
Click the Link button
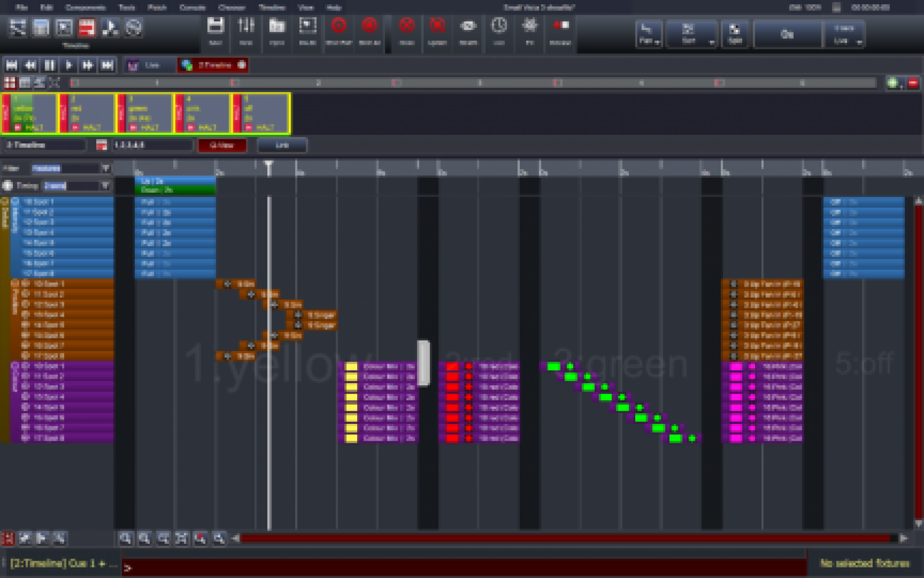point(282,145)
